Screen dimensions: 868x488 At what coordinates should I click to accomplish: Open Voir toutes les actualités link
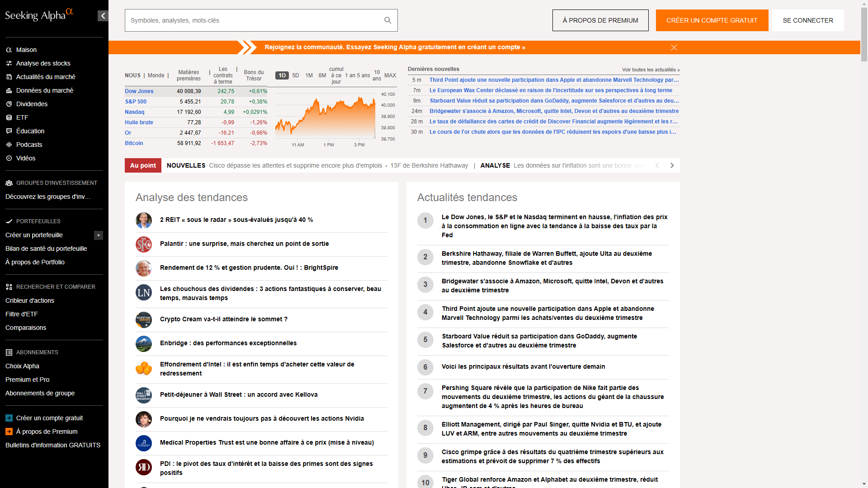click(x=650, y=70)
